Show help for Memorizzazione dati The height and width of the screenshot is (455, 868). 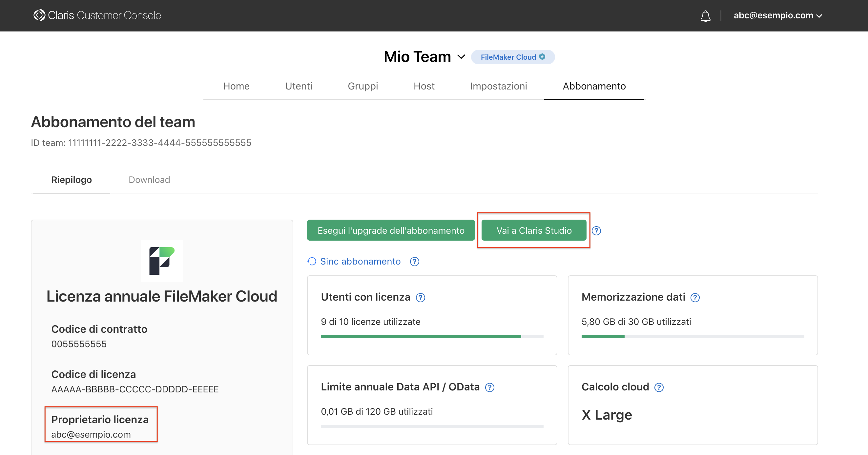695,298
